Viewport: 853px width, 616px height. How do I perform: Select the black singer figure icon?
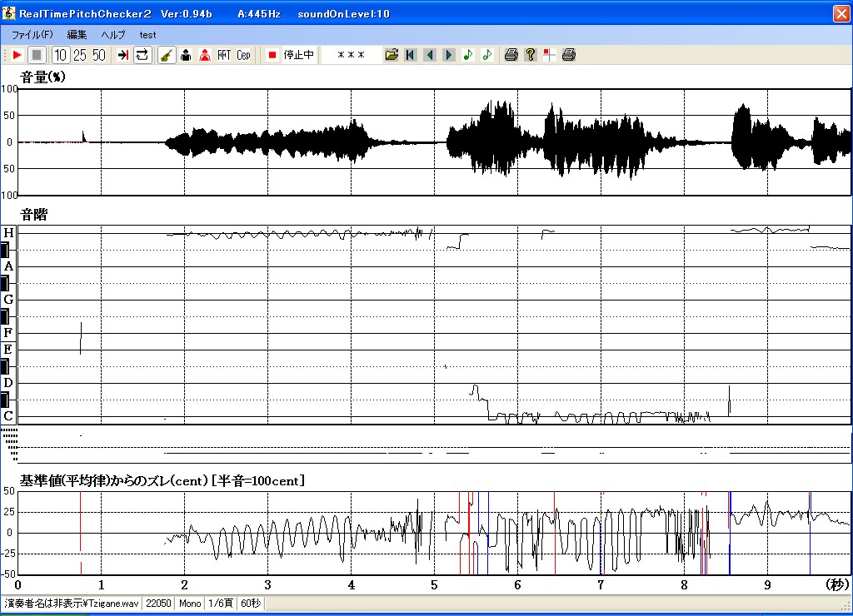pyautogui.click(x=186, y=55)
